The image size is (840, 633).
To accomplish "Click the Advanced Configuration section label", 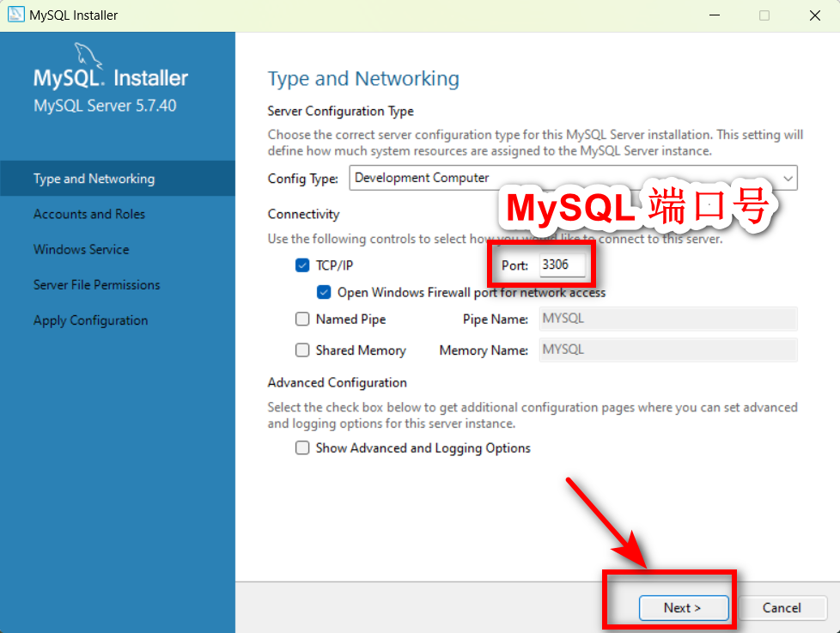I will click(337, 382).
